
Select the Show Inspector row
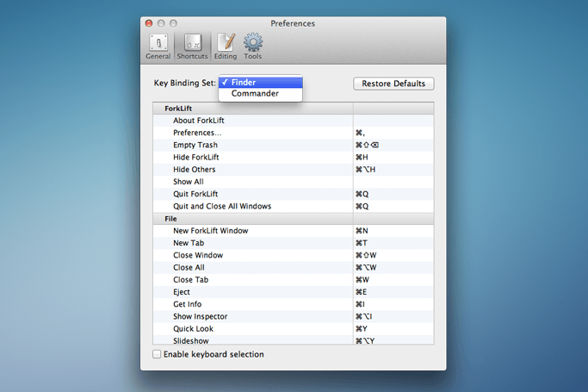tap(294, 316)
